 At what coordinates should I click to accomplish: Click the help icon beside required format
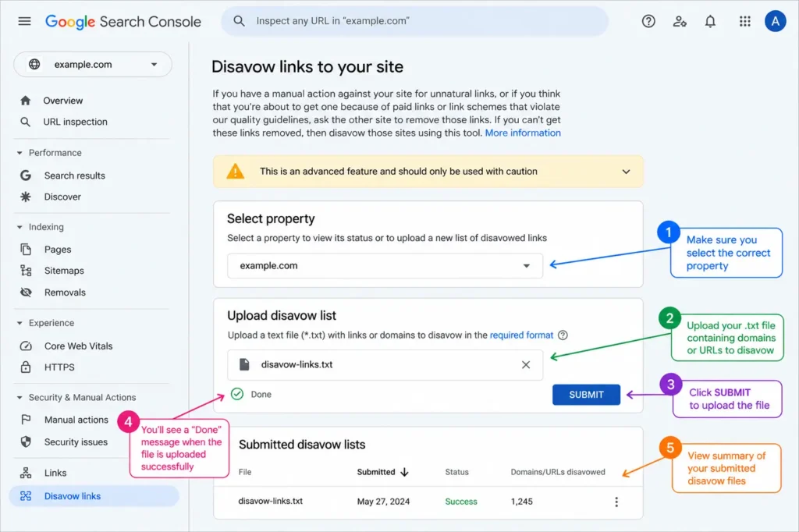coord(563,335)
